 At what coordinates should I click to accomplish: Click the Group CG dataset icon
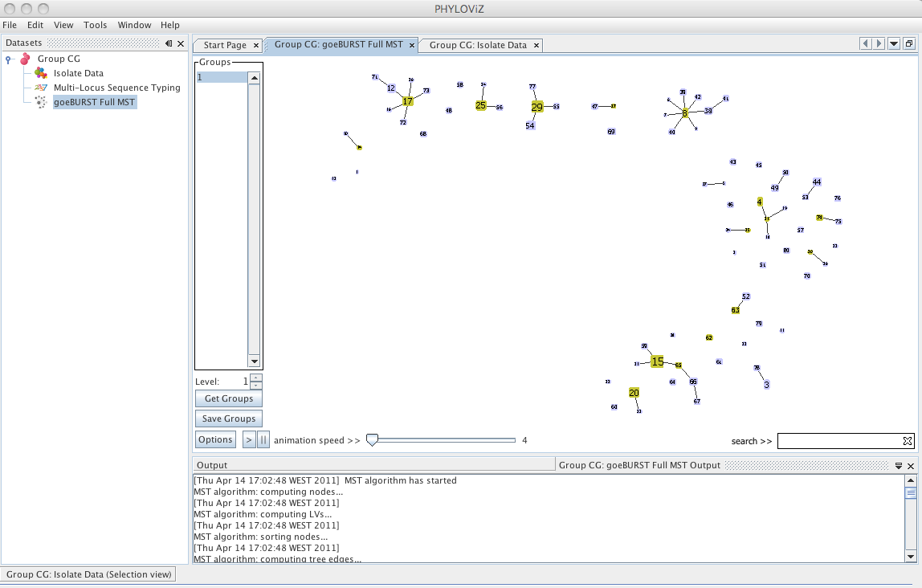[25, 59]
